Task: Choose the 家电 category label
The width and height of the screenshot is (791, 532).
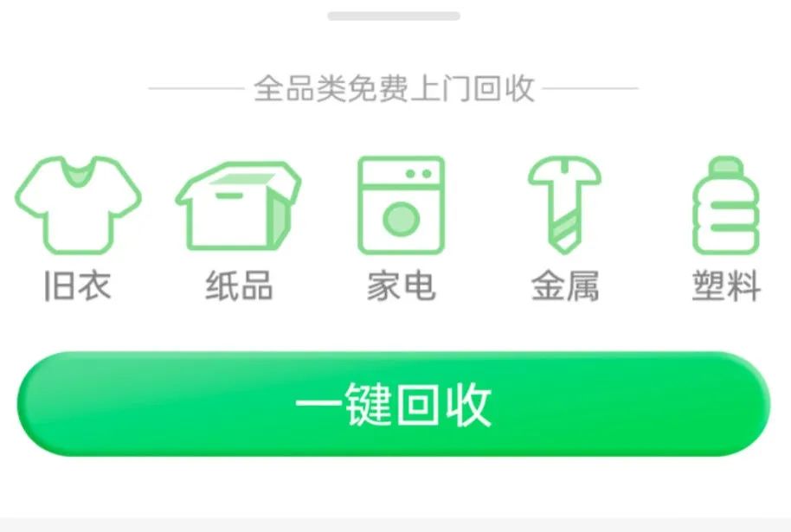Action: click(x=401, y=285)
